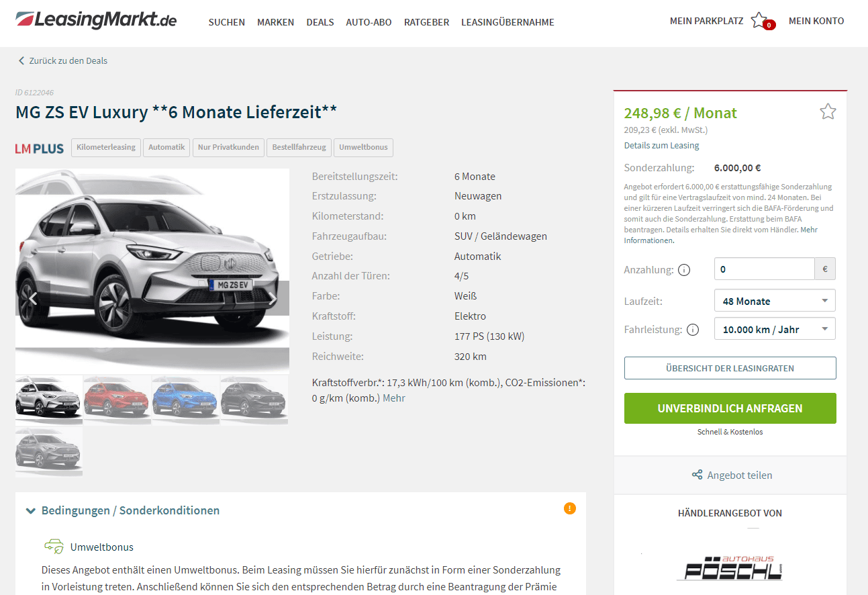868x595 pixels.
Task: Open the Laufzeit 48 Monate dropdown
Action: tap(775, 301)
